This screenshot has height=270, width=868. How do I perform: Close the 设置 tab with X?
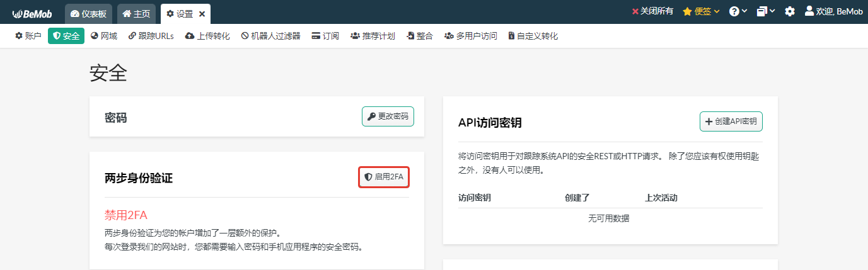tap(202, 14)
